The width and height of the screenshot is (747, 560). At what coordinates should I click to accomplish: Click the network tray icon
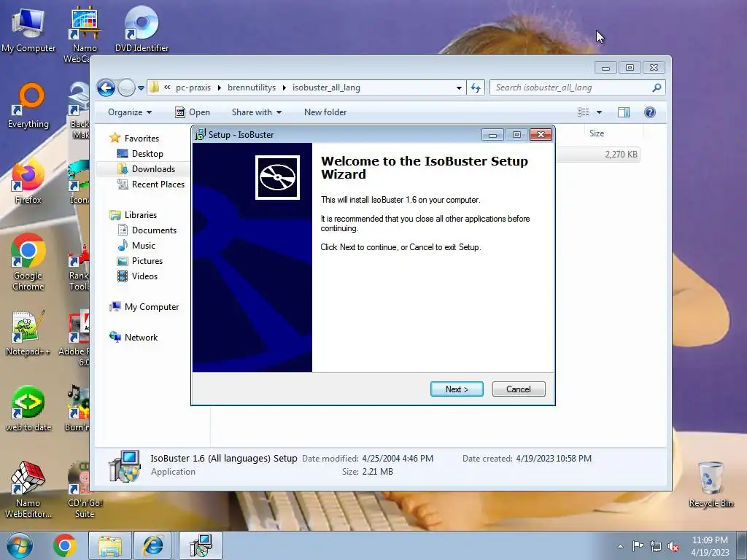click(656, 546)
